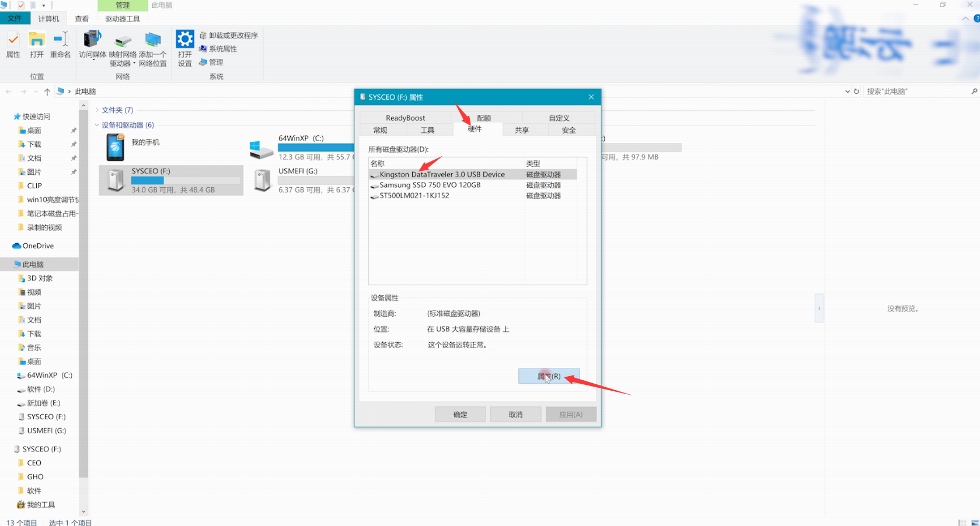This screenshot has height=526, width=980.
Task: Click the Properties (属性(R)) button in dialog
Action: pyautogui.click(x=549, y=376)
